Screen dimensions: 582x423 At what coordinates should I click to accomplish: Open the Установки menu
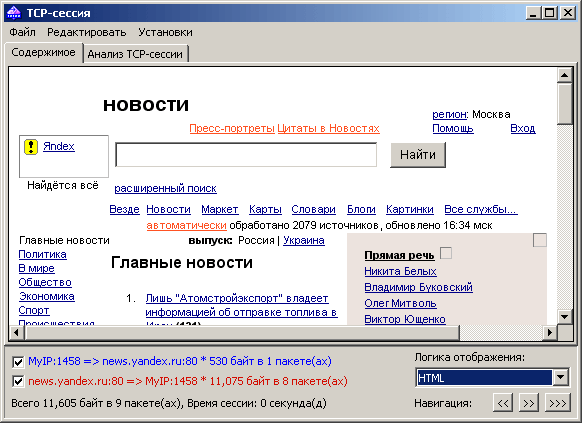pos(165,32)
